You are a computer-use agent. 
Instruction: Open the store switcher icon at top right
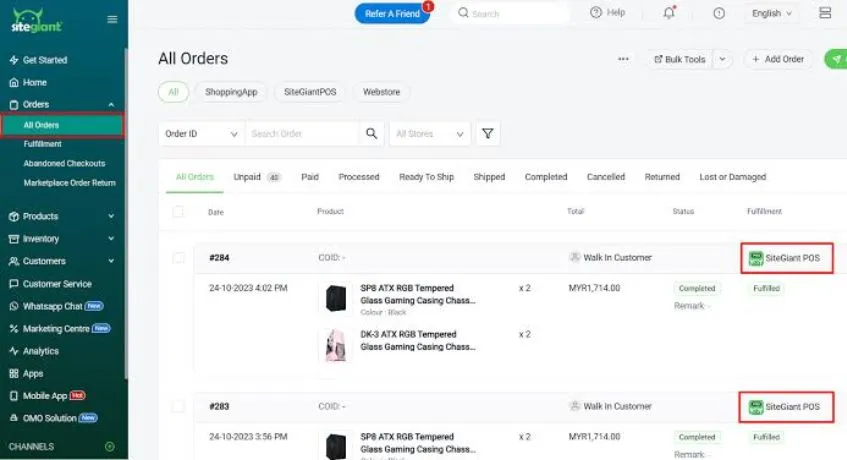824,13
